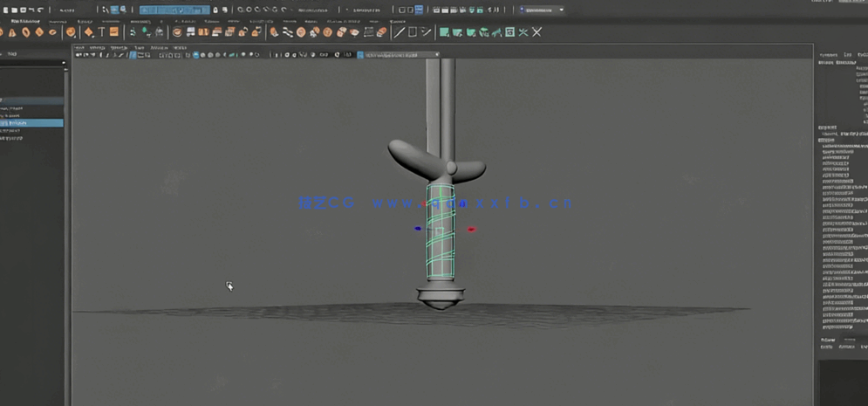Select the Quad Draw shelf tool
Image resolution: width=868 pixels, height=406 pixels.
point(425,32)
